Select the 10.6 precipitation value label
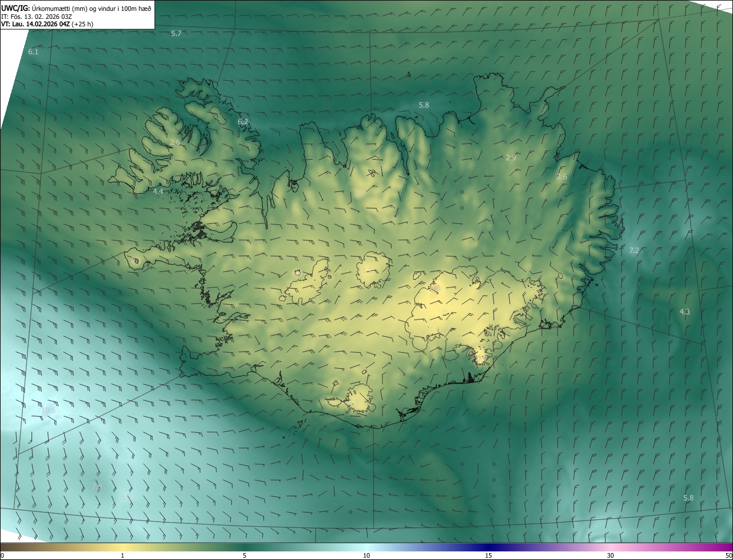Screen dimensions: 733x560 click(48, 411)
